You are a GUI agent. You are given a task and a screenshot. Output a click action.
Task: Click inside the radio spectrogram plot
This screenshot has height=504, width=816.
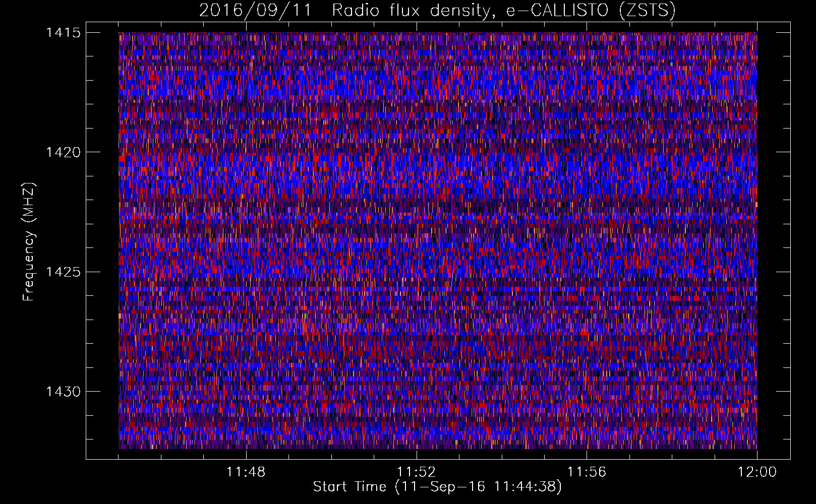438,240
